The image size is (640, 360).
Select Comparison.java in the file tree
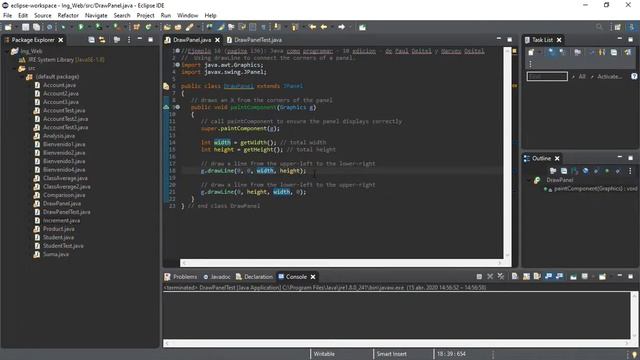click(64, 195)
